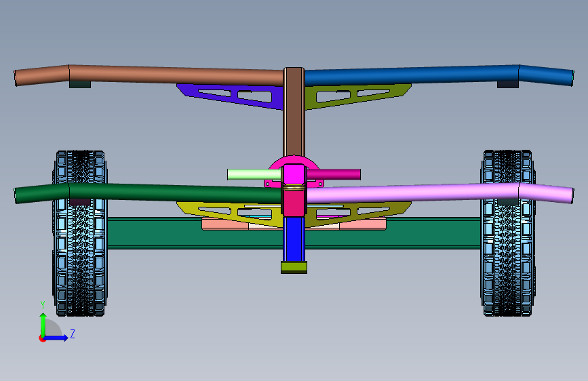The height and width of the screenshot is (381, 588).
Task: Pick the olive-green base cap at bottom
Action: (x=294, y=267)
